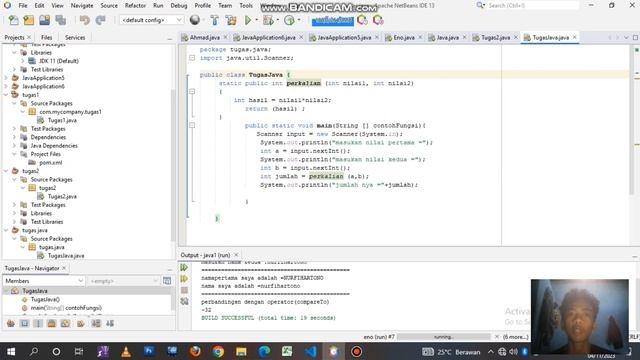
Task: Open Firefox from the taskbar
Action: (x=196, y=351)
